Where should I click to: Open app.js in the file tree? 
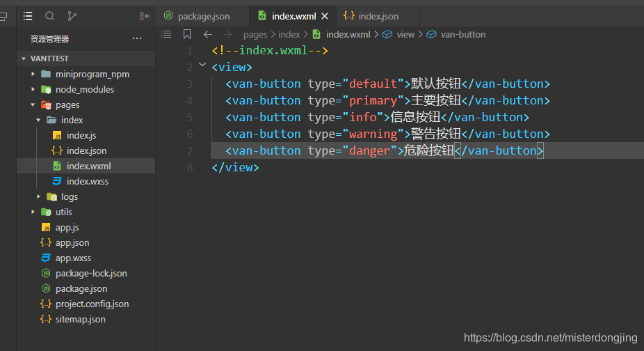pos(67,227)
